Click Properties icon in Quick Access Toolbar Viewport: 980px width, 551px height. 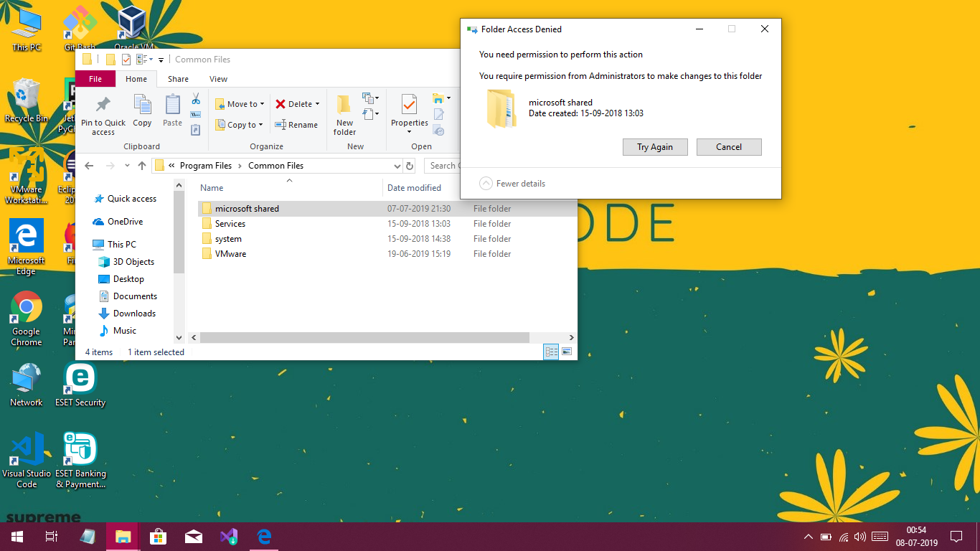126,60
